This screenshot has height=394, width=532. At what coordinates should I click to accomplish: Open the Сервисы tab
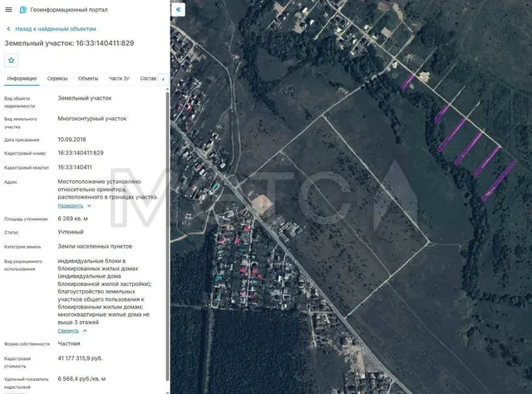point(57,78)
